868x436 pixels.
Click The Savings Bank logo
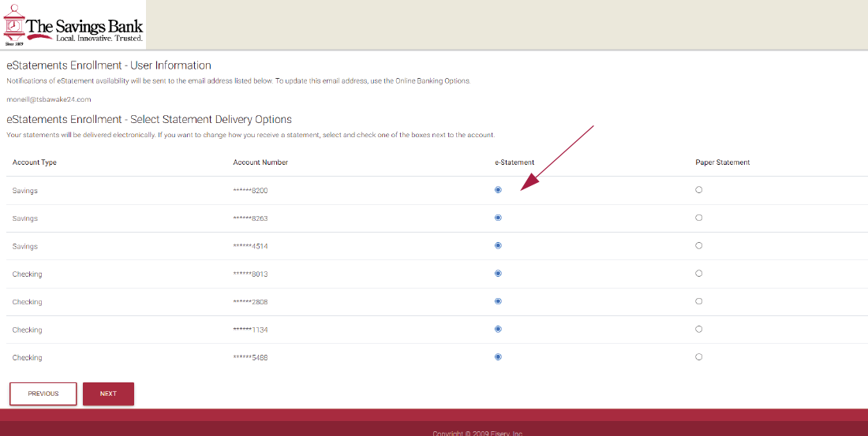click(73, 25)
